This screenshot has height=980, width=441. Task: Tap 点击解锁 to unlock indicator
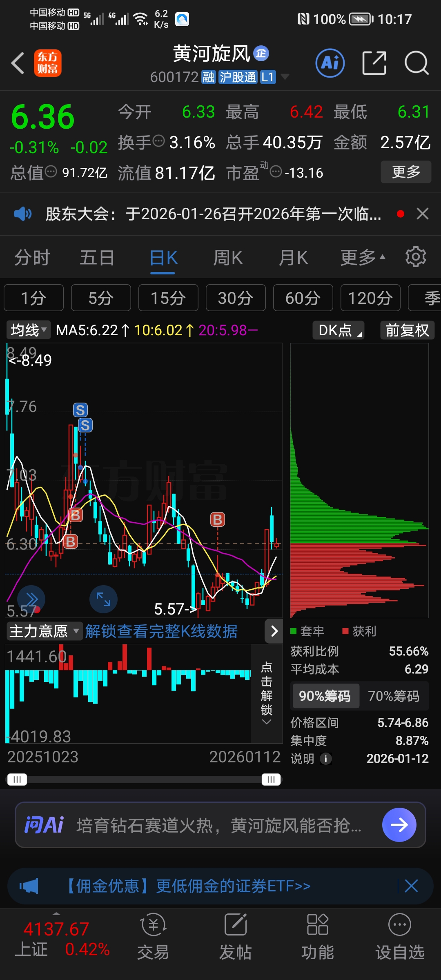click(267, 688)
